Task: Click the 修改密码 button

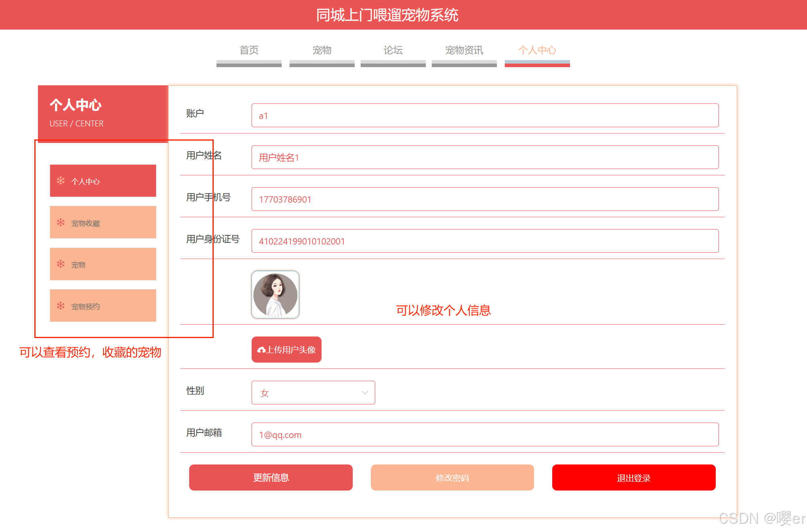Action: [452, 477]
